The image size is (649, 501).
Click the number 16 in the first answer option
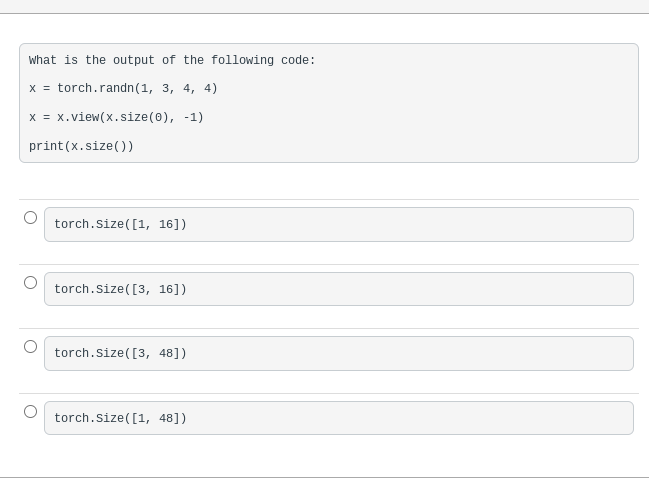(x=166, y=224)
